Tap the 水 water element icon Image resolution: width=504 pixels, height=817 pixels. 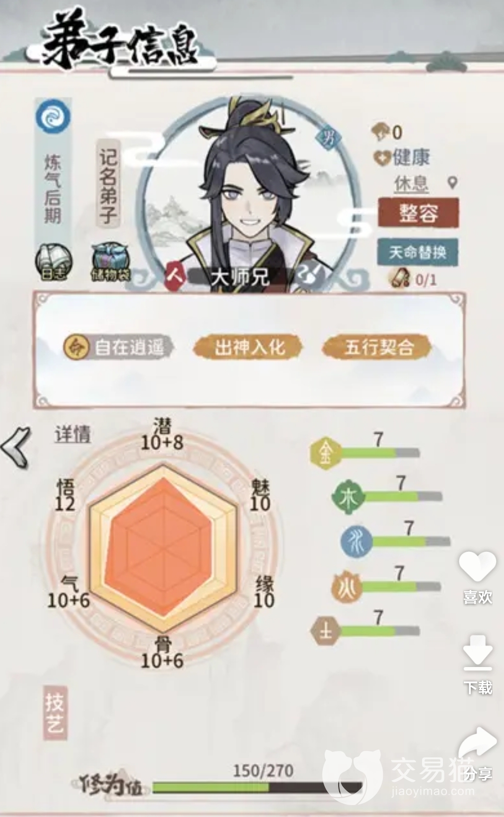point(357,541)
